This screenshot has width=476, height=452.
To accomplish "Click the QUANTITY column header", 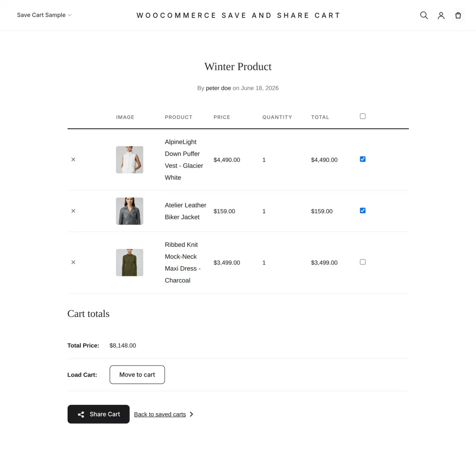I will (277, 117).
